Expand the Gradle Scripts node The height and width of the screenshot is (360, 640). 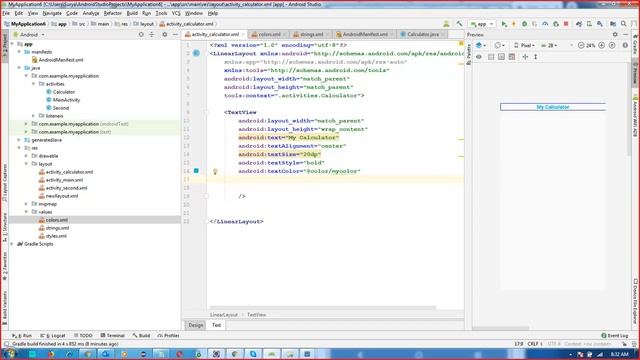(x=12, y=244)
